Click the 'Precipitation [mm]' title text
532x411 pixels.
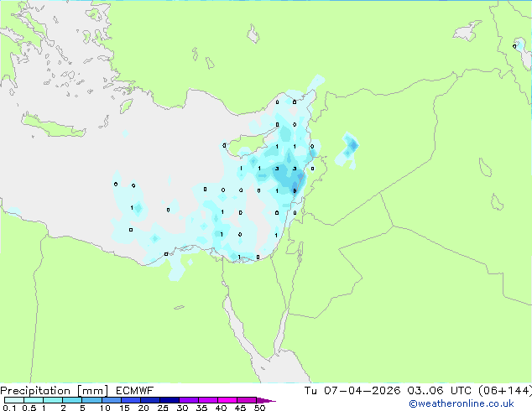[x=55, y=391]
